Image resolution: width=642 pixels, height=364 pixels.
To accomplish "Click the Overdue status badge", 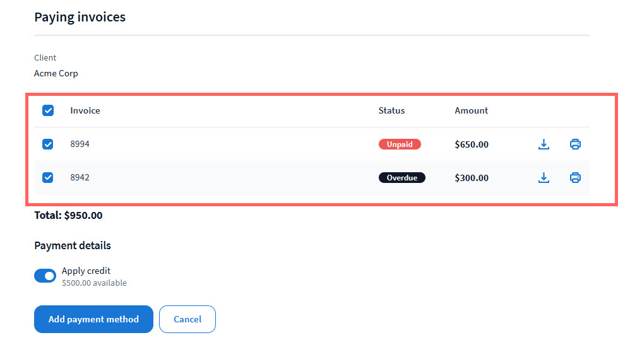I will pyautogui.click(x=402, y=178).
